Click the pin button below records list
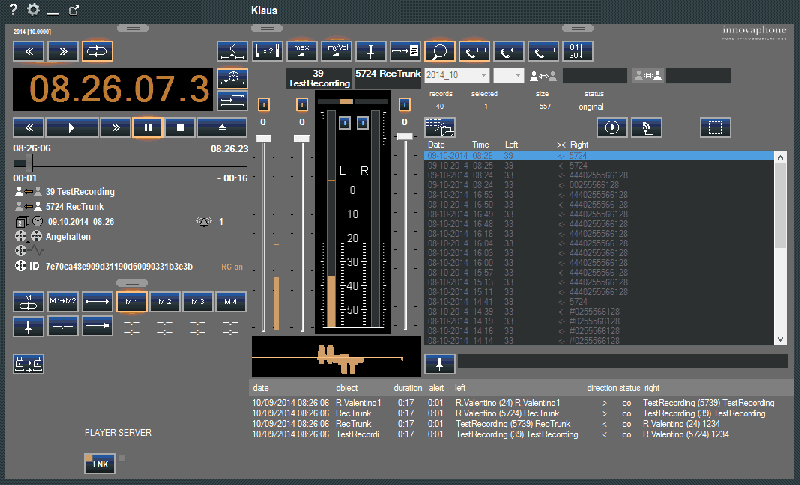800x485 pixels. [440, 364]
